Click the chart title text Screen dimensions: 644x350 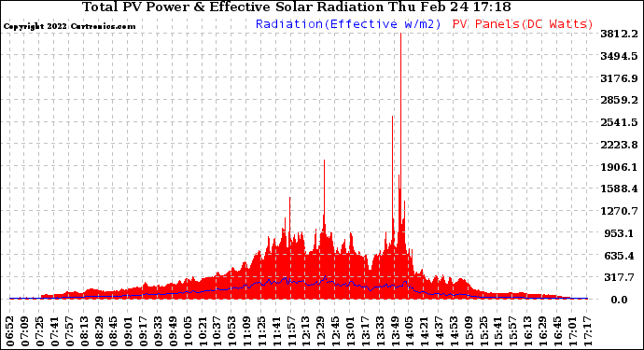[297, 7]
